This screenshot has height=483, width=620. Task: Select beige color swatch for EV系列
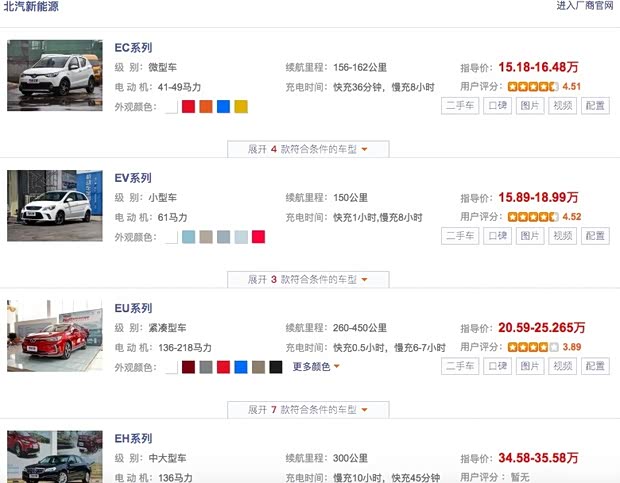click(x=206, y=237)
